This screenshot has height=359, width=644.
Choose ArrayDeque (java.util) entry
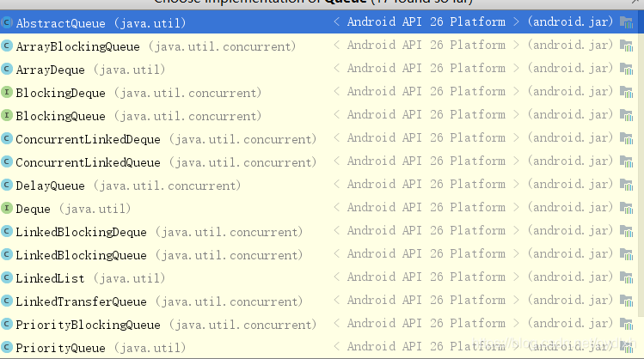tap(319, 69)
